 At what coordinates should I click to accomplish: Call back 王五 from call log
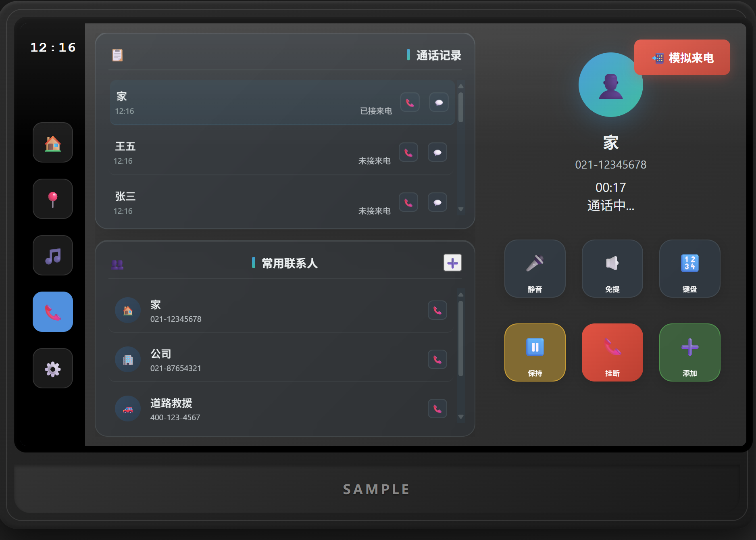pos(408,152)
